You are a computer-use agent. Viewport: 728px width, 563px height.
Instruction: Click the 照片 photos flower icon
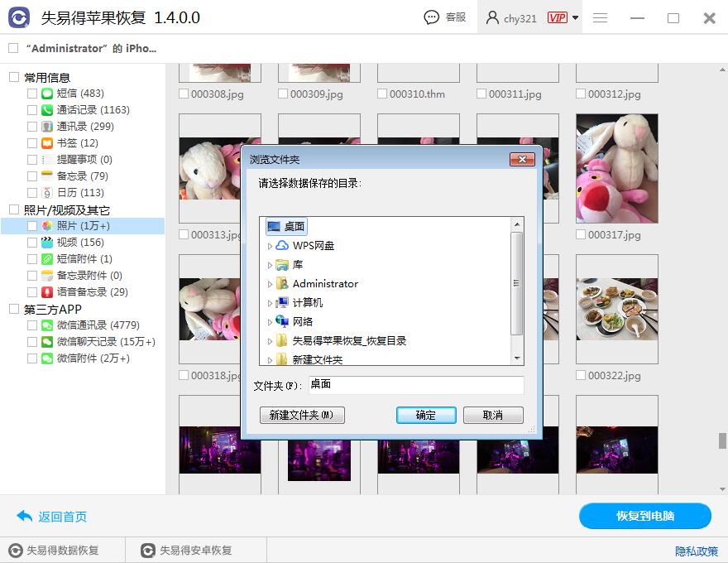47,226
